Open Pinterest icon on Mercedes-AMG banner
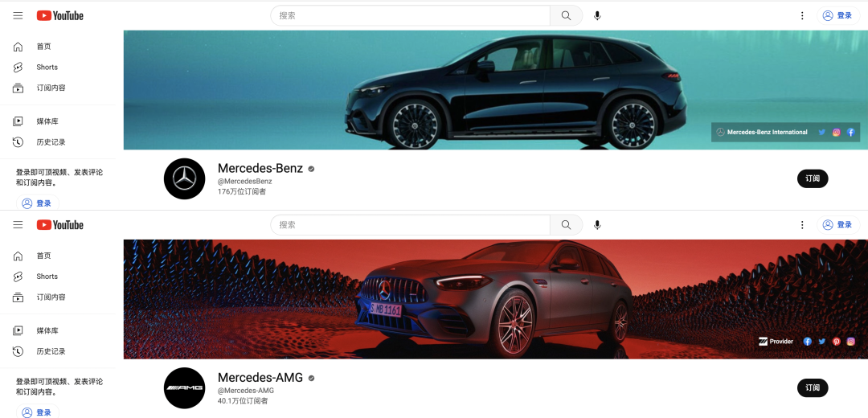 click(x=837, y=342)
